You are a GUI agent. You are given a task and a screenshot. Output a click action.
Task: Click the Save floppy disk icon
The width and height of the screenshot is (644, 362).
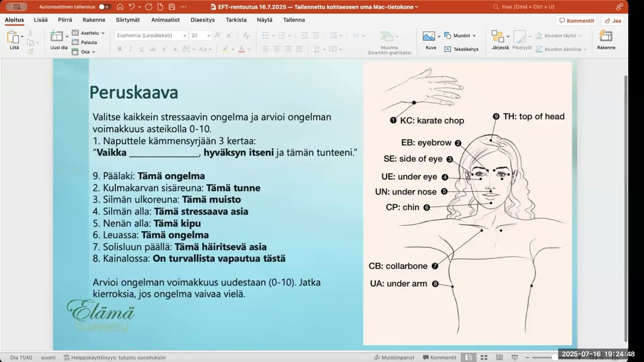click(172, 7)
